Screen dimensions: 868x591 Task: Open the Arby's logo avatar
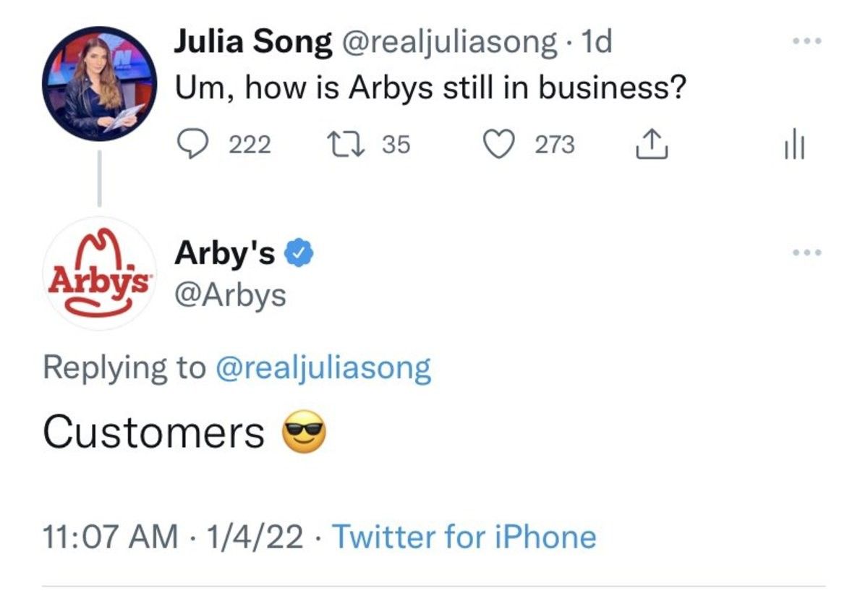pyautogui.click(x=99, y=274)
